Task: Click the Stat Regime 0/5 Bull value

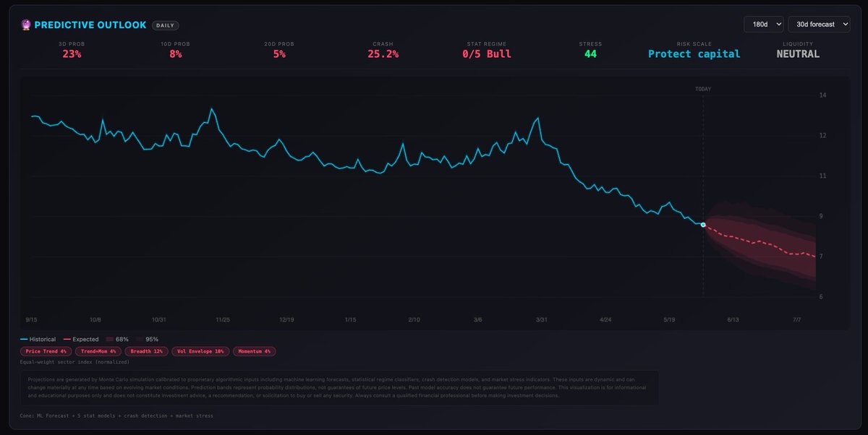Action: click(487, 54)
